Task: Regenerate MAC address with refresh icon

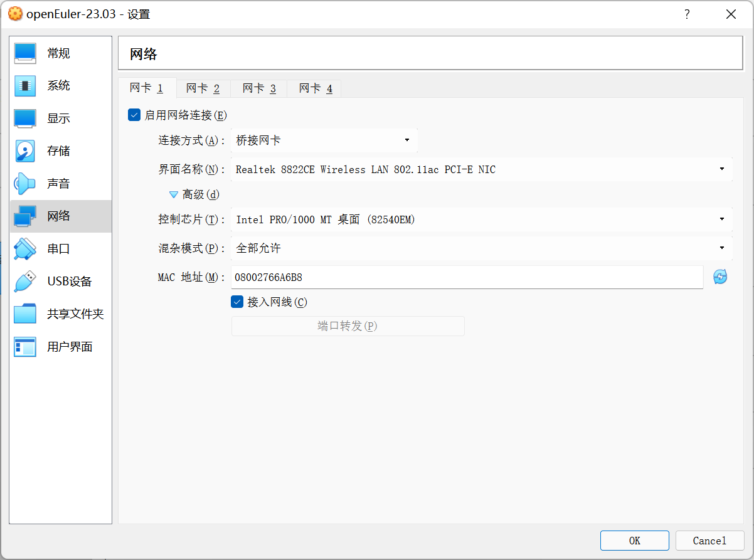Action: coord(720,277)
